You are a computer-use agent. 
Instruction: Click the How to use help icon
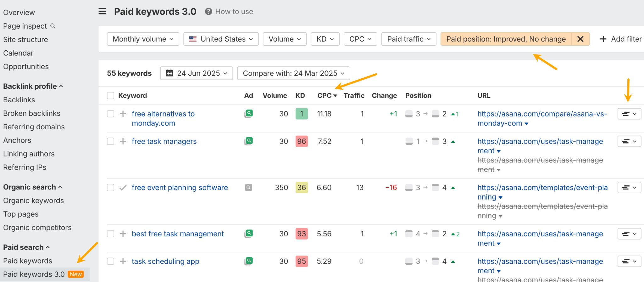coord(208,12)
